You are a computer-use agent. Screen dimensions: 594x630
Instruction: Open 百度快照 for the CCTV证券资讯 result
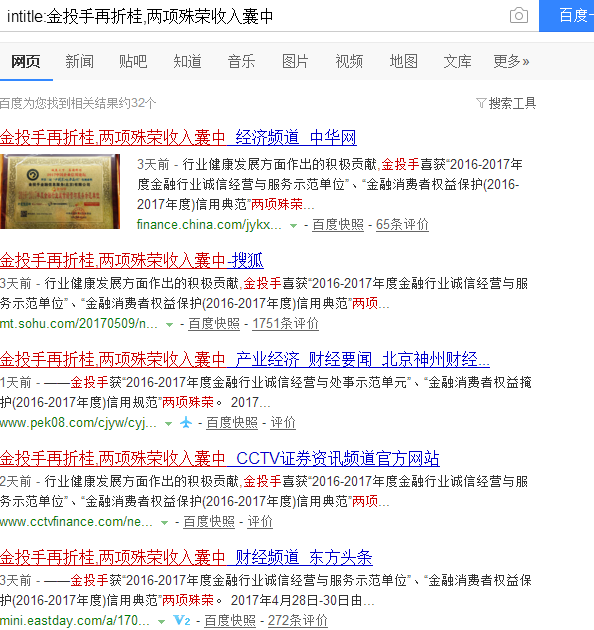point(209,522)
